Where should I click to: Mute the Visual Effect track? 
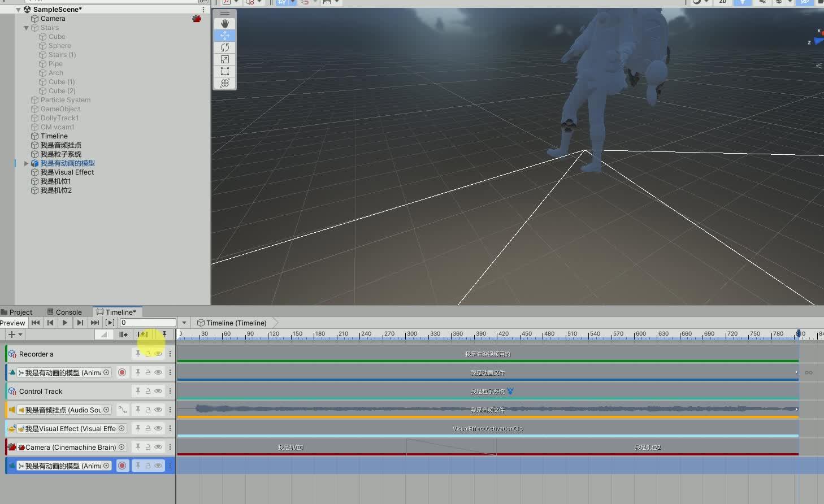[158, 428]
